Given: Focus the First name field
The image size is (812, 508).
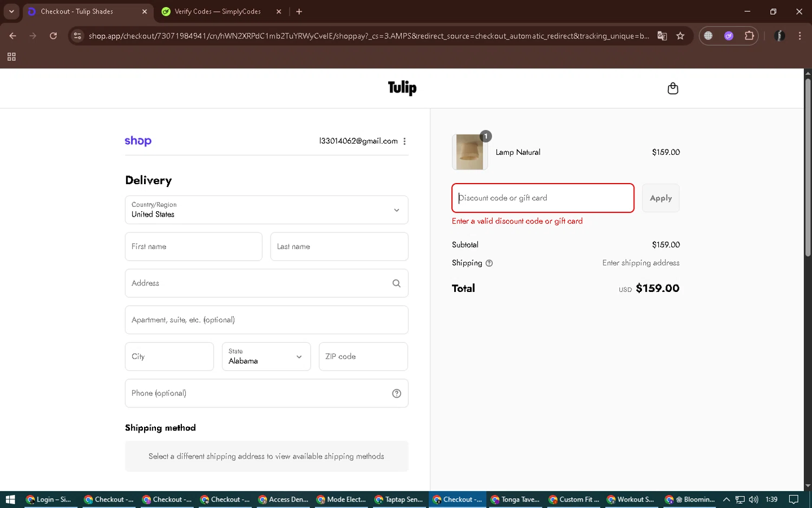Looking at the screenshot, I should (x=193, y=246).
